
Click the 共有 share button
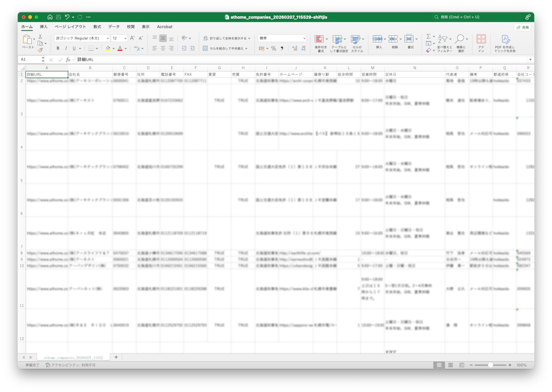pos(523,28)
